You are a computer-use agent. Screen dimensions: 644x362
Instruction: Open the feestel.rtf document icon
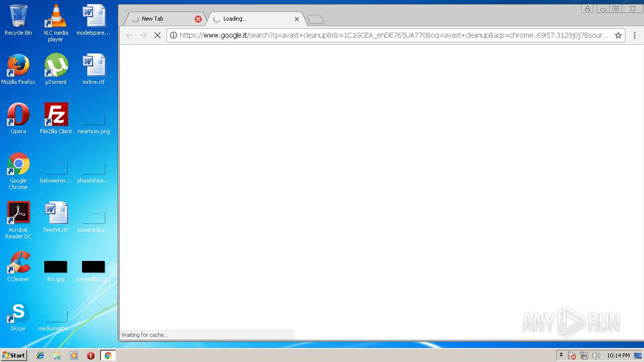(55, 217)
